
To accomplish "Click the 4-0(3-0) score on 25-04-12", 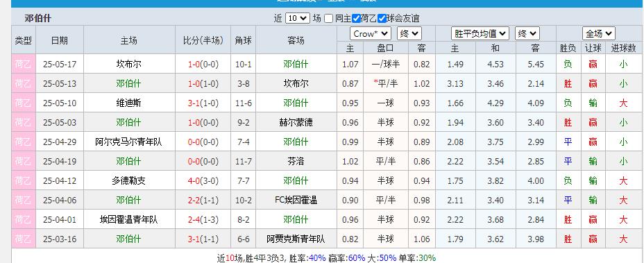I will 203,180.
